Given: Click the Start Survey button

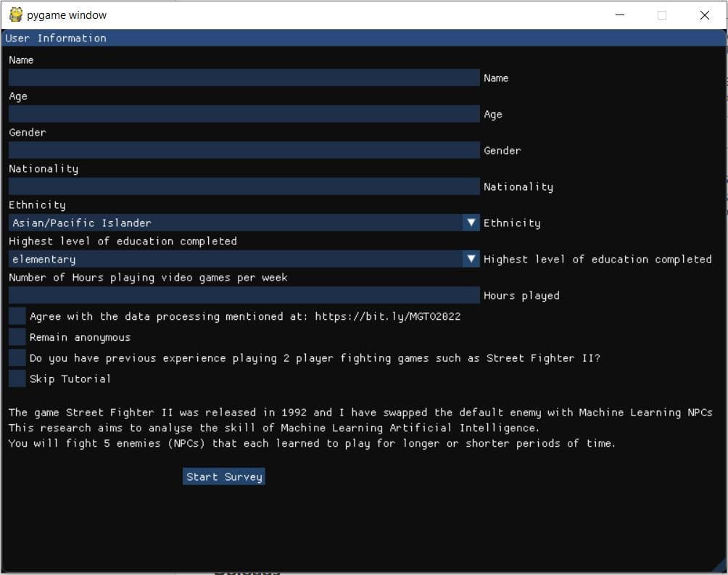Looking at the screenshot, I should point(224,476).
